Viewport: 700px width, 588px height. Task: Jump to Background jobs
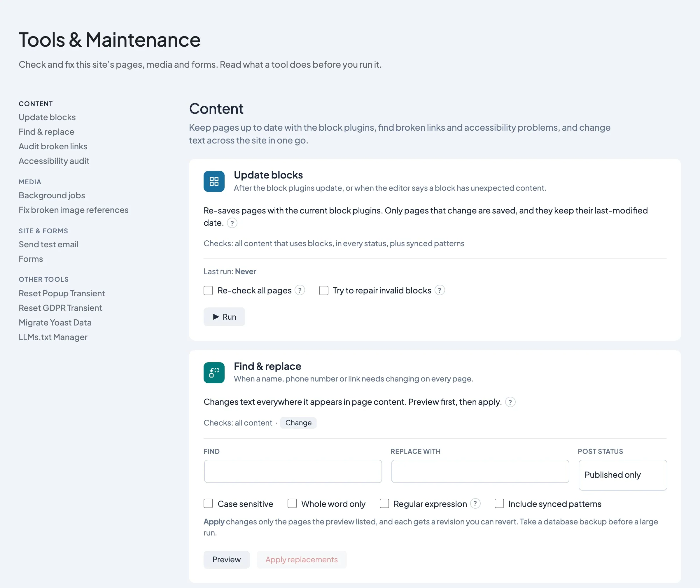coord(52,195)
